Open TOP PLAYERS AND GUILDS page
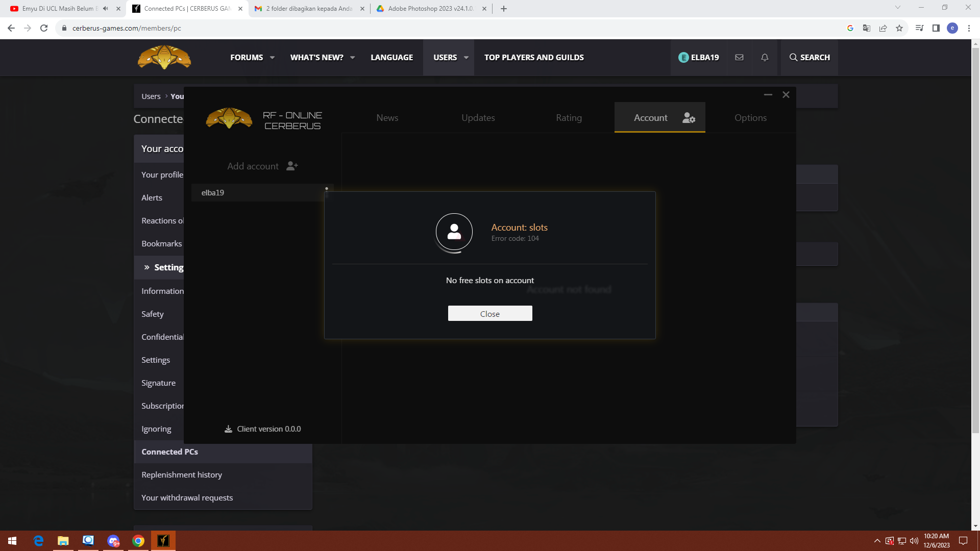This screenshot has height=551, width=980. click(x=534, y=58)
